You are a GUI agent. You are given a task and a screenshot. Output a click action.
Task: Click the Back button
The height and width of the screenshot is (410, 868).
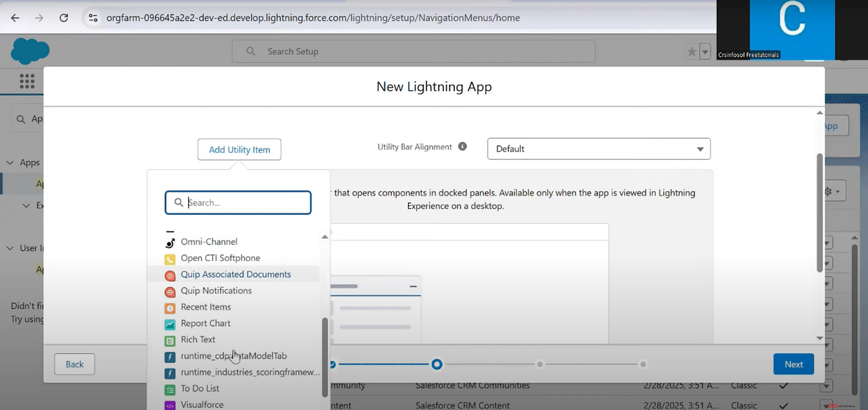click(74, 364)
